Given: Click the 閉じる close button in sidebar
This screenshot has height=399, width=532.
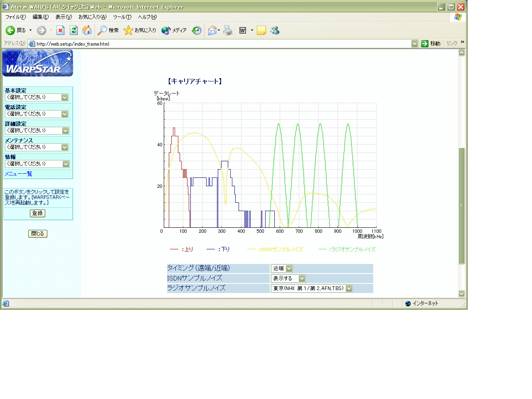Looking at the screenshot, I should [x=38, y=234].
